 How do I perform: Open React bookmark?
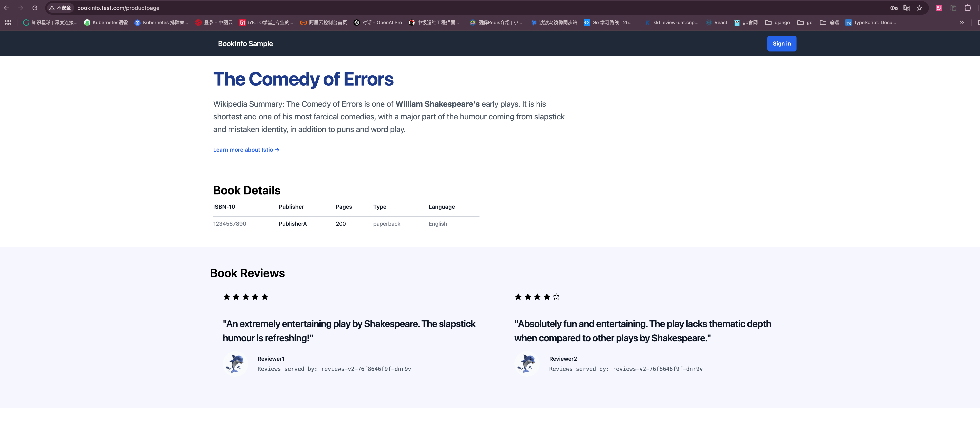point(716,23)
